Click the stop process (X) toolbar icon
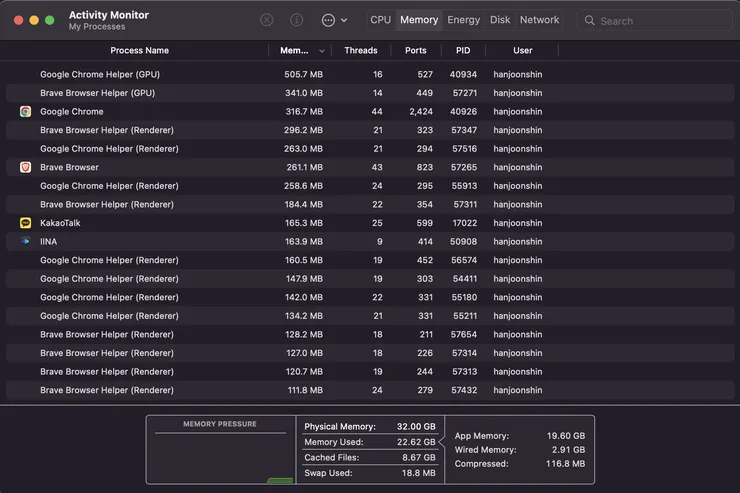740x493 pixels. tap(267, 20)
